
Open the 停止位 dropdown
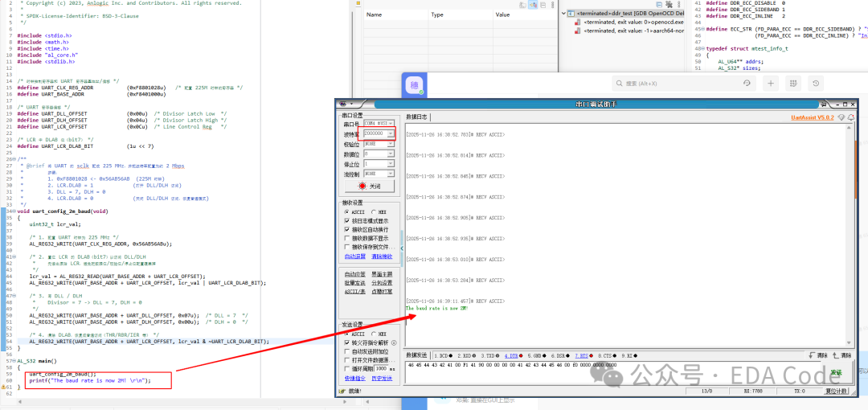[392, 164]
